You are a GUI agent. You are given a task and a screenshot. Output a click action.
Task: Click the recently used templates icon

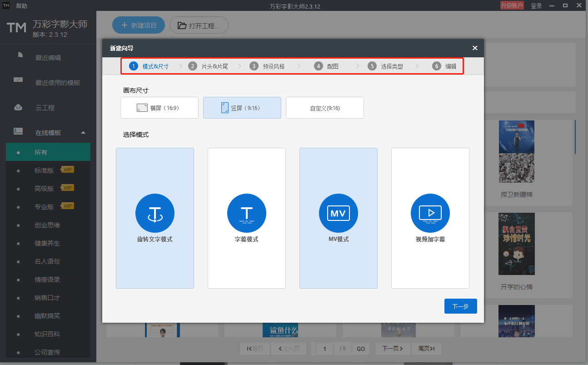click(18, 80)
